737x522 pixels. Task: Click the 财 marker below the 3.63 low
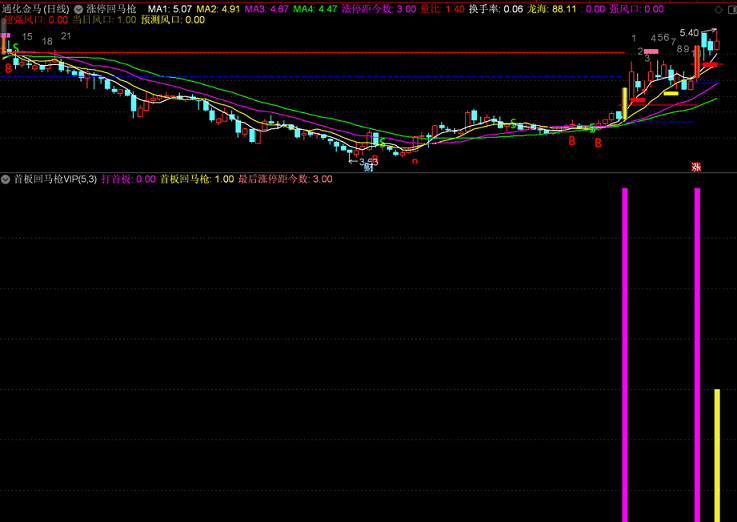click(x=369, y=167)
